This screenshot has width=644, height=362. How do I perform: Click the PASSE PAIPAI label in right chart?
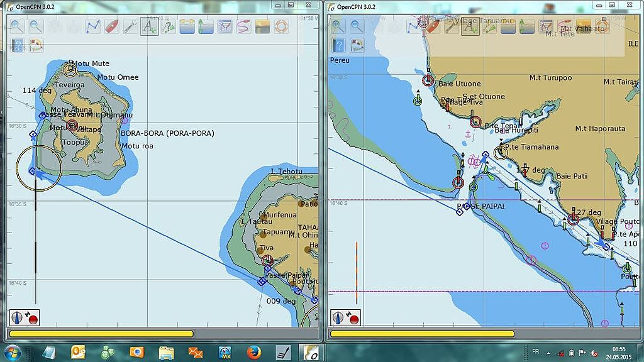480,206
